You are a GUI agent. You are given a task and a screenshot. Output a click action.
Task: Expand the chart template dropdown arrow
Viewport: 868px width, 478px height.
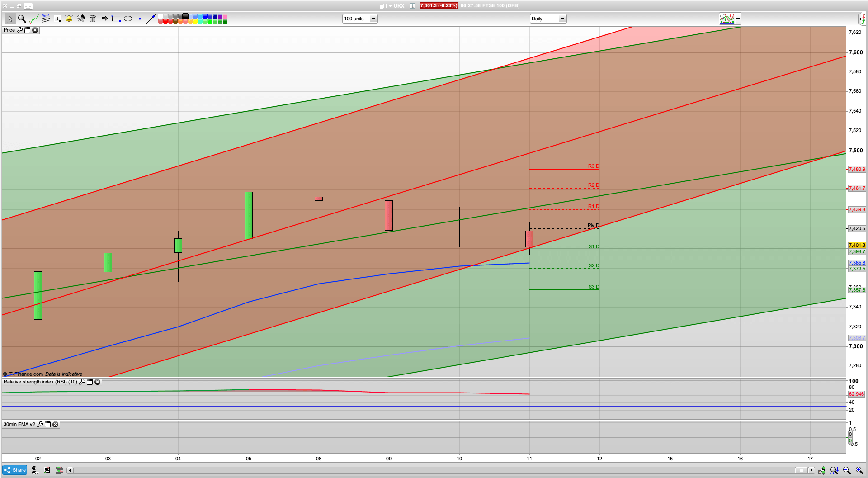738,19
